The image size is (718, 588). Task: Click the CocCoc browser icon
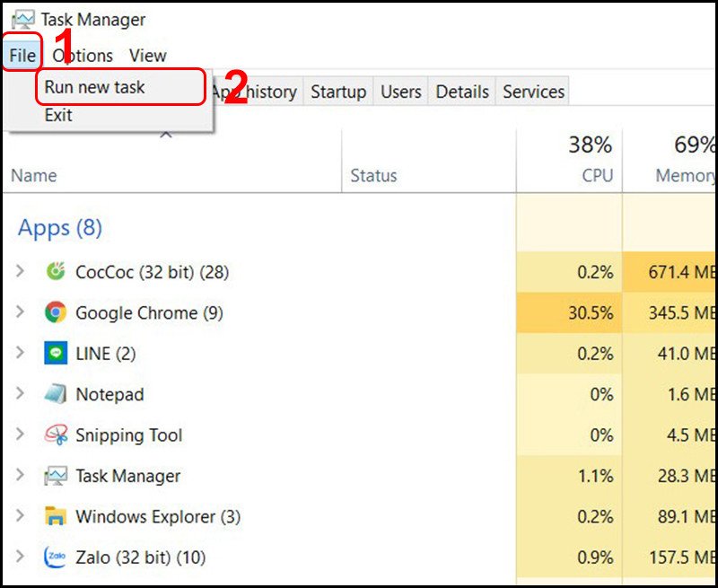tap(54, 272)
